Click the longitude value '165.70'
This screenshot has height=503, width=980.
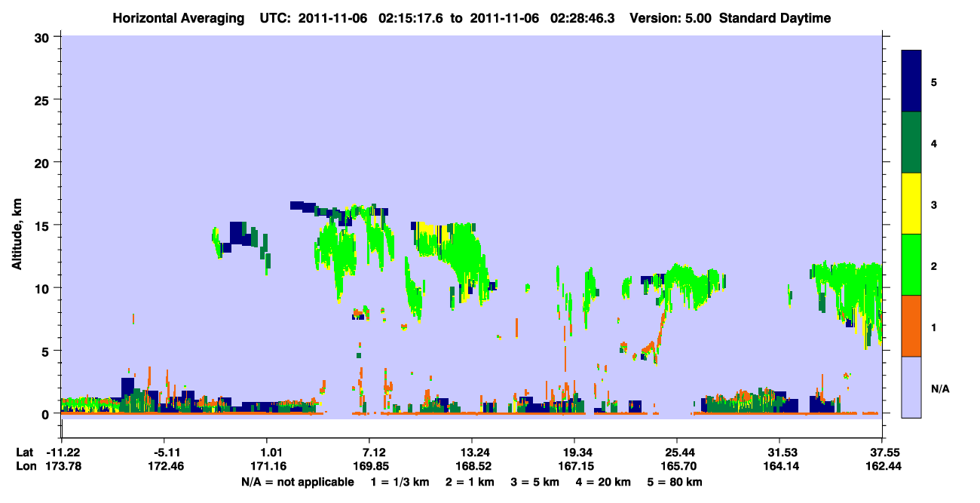[x=677, y=466]
